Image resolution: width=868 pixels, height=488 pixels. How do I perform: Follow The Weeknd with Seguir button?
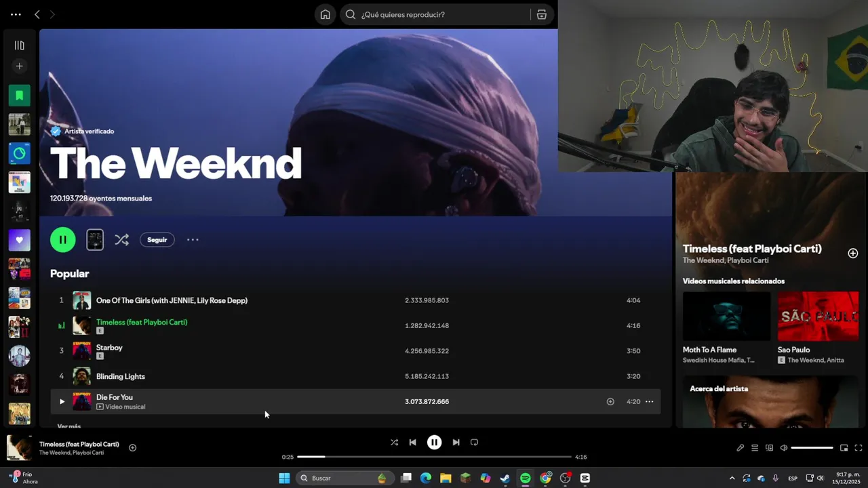click(157, 239)
